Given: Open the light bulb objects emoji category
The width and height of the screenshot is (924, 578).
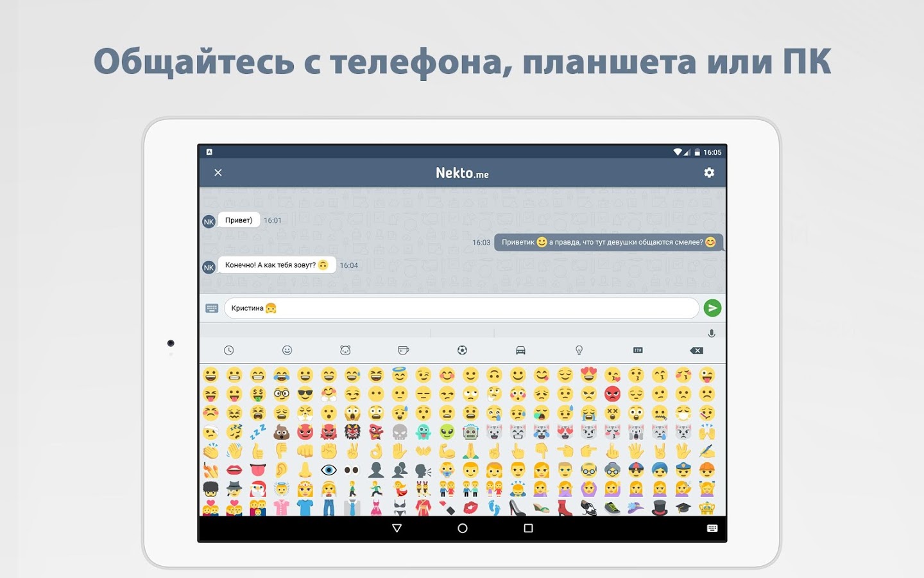Looking at the screenshot, I should [x=579, y=350].
